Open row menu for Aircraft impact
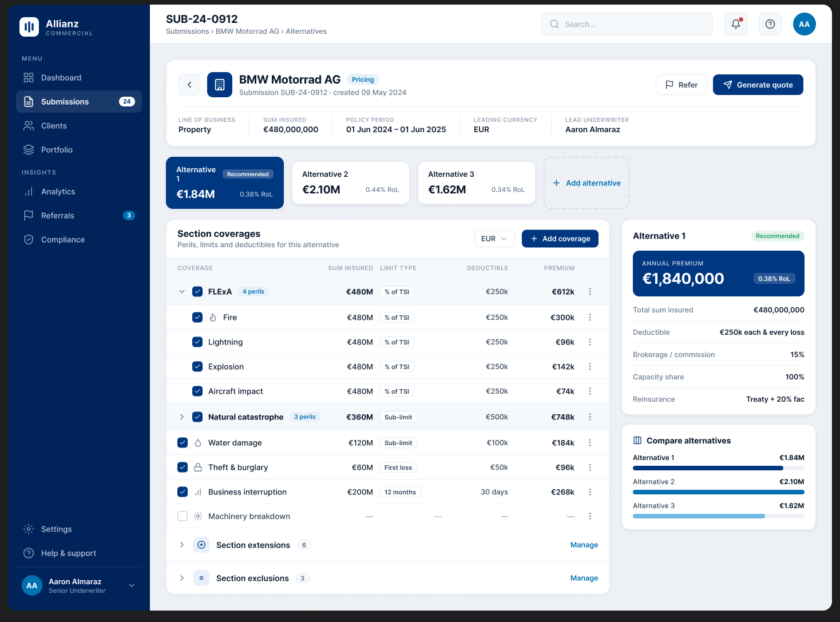The height and width of the screenshot is (622, 840). [590, 391]
